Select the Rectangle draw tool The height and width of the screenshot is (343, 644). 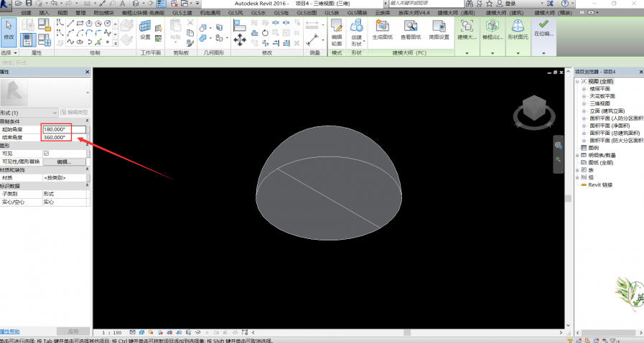click(80, 23)
